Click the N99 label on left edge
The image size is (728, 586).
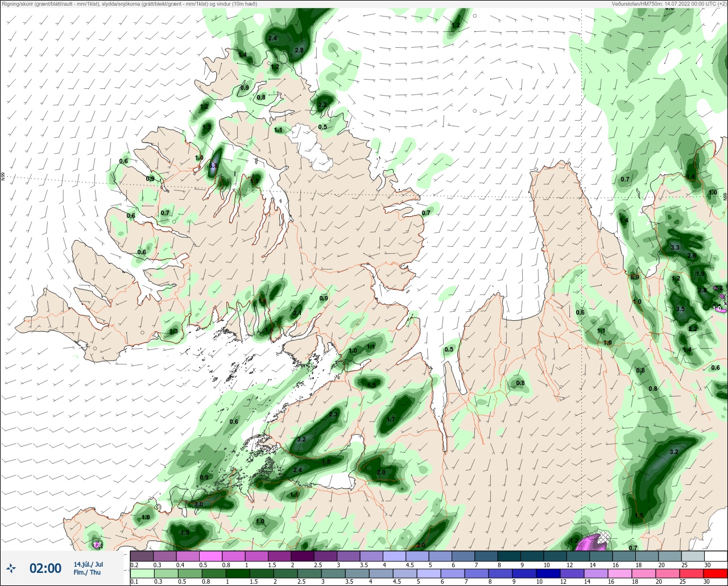(x=3, y=176)
